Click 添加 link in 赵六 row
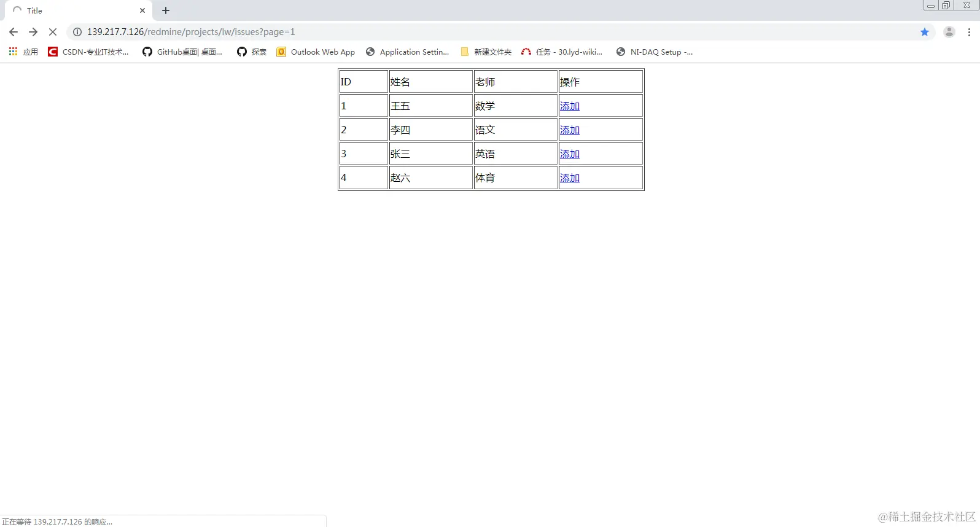Image resolution: width=980 pixels, height=527 pixels. coord(570,178)
